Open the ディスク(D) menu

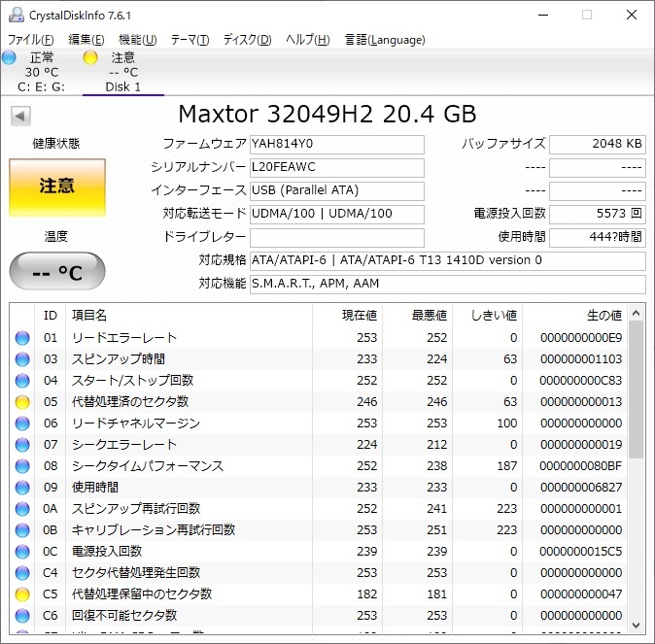point(247,40)
